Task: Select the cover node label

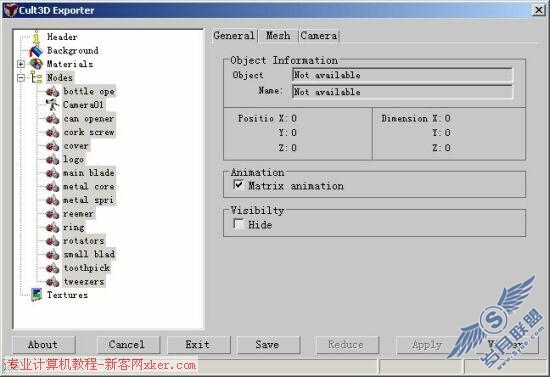Action: tap(76, 146)
